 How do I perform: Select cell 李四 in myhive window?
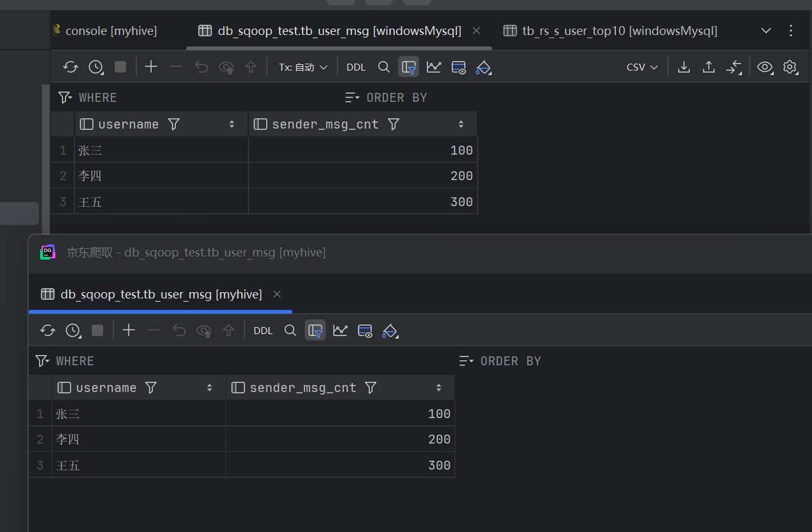pyautogui.click(x=139, y=439)
